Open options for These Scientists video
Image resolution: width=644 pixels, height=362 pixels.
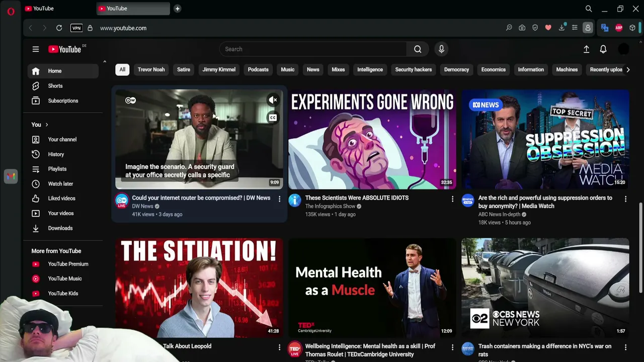pos(452,199)
